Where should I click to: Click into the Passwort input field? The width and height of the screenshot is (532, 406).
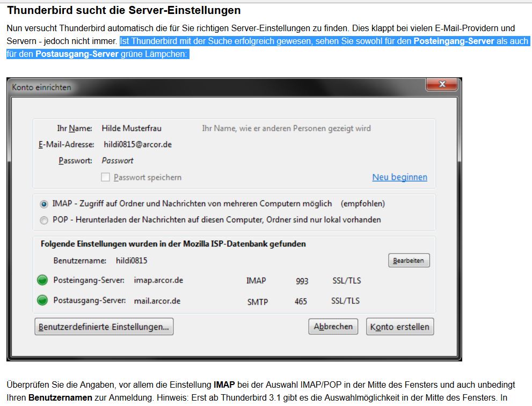pyautogui.click(x=118, y=161)
